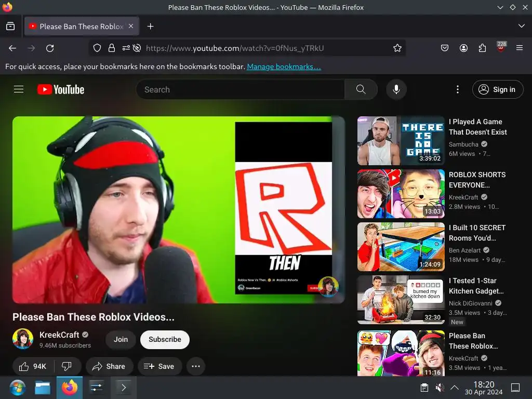Viewport: 532px width, 399px height.
Task: Go to the YouTube home logo
Action: point(61,89)
